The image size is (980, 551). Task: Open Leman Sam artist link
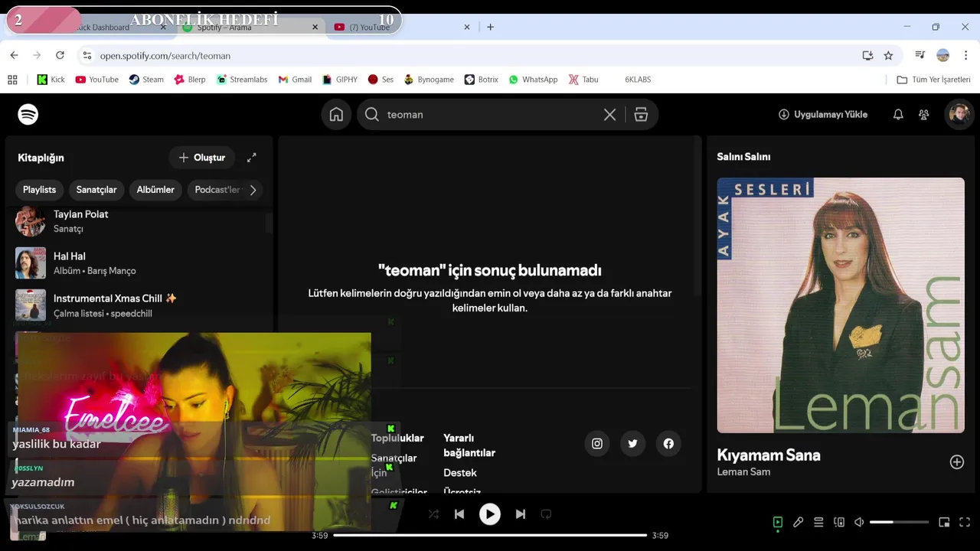[743, 472]
